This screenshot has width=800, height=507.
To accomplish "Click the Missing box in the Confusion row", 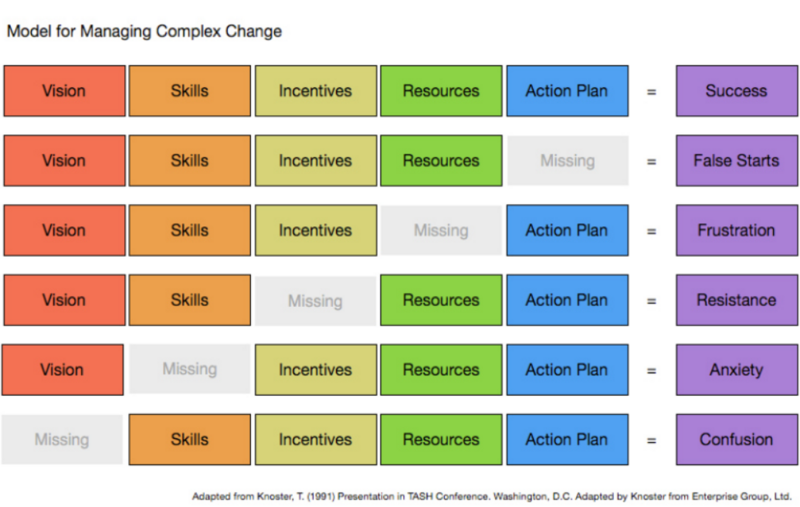I will tap(62, 440).
